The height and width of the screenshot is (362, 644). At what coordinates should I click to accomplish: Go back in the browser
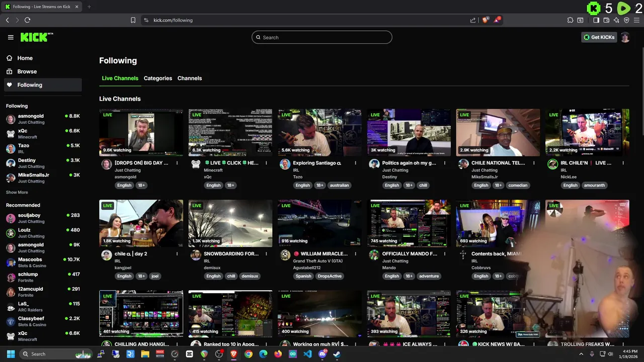point(8,20)
